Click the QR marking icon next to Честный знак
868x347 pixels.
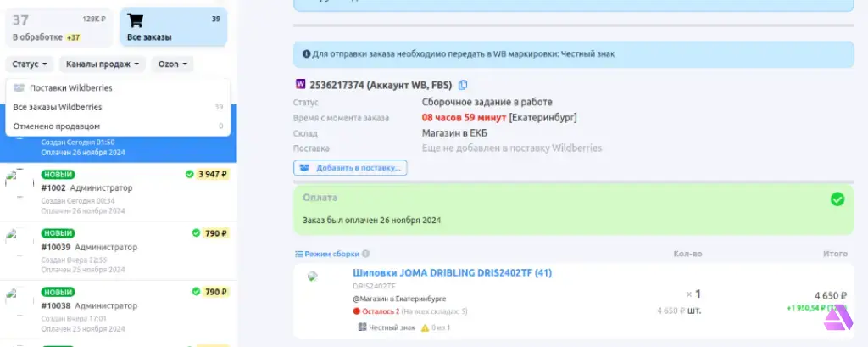(363, 327)
